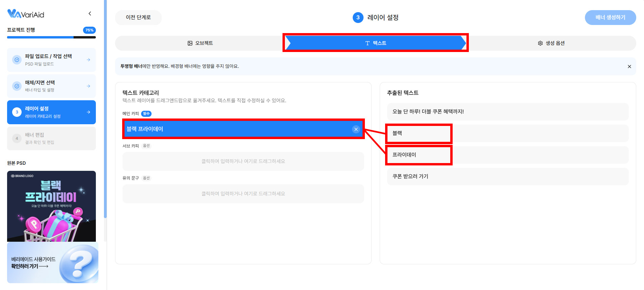Remove the 블랙 프라이데이 main copy text
The image size is (644, 290).
tap(356, 129)
